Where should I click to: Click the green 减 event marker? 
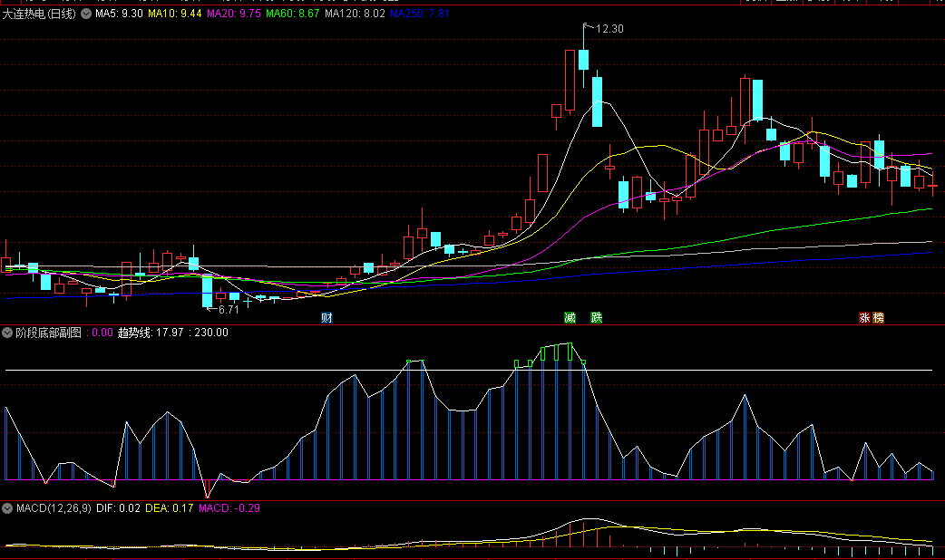[x=570, y=318]
